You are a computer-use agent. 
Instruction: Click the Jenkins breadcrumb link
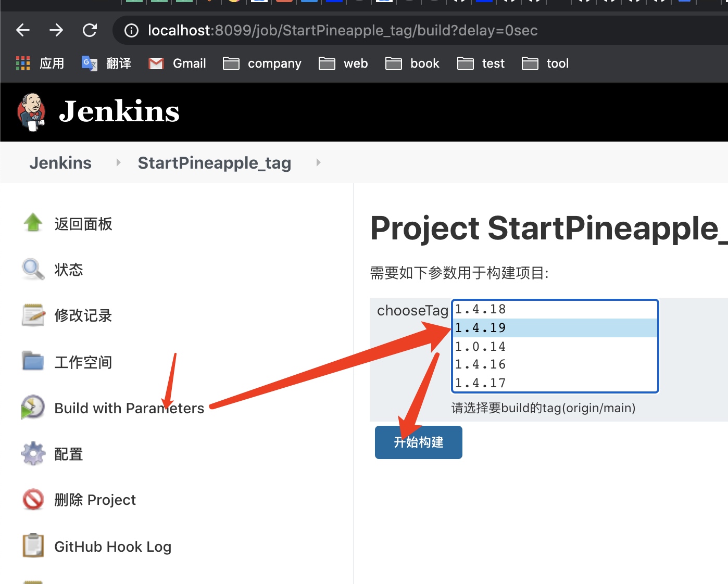point(60,162)
